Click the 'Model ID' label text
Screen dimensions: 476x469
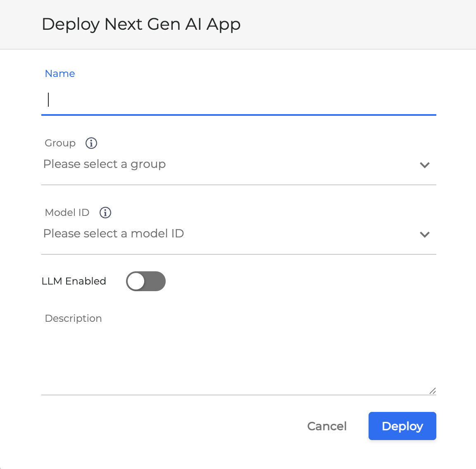(x=67, y=213)
